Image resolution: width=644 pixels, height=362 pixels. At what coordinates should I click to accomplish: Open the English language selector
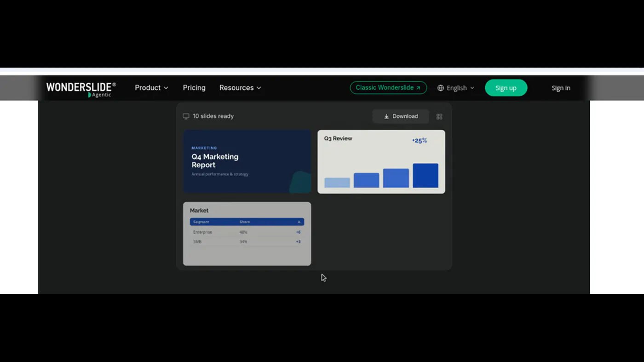coord(456,88)
